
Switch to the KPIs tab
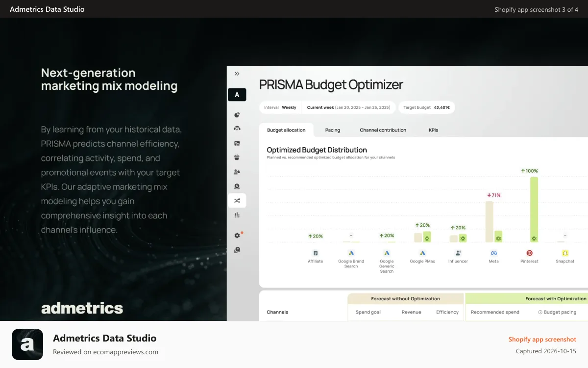pos(433,130)
